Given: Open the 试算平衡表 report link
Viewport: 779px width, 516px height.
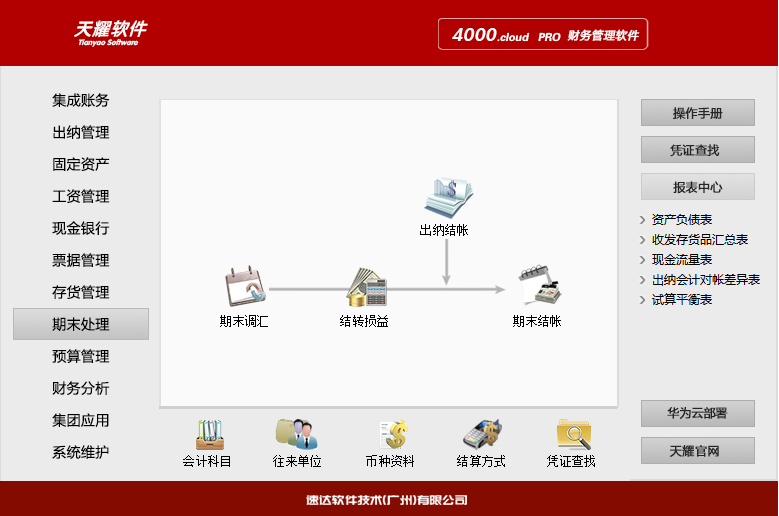Looking at the screenshot, I should [x=682, y=299].
